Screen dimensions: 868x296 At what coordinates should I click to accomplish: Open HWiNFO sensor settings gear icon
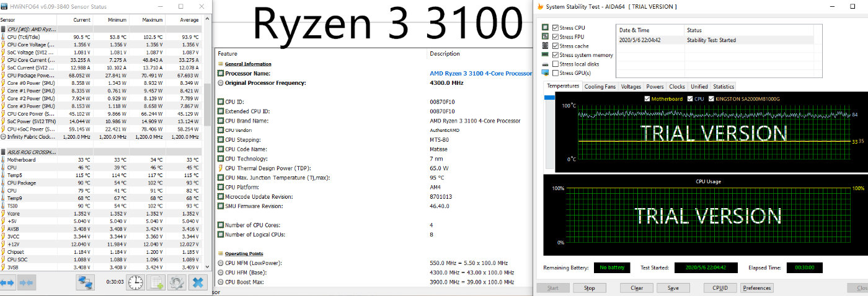[x=177, y=282]
